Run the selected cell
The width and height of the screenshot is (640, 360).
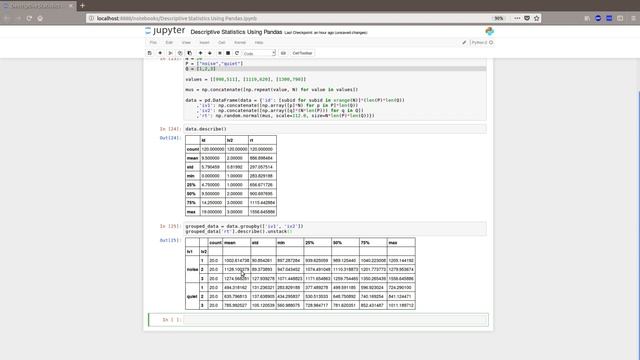click(x=220, y=53)
